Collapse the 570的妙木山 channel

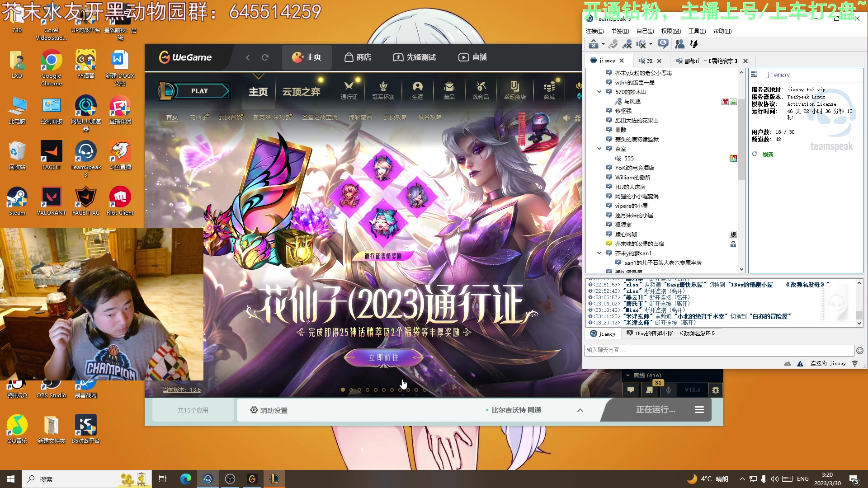click(x=599, y=92)
